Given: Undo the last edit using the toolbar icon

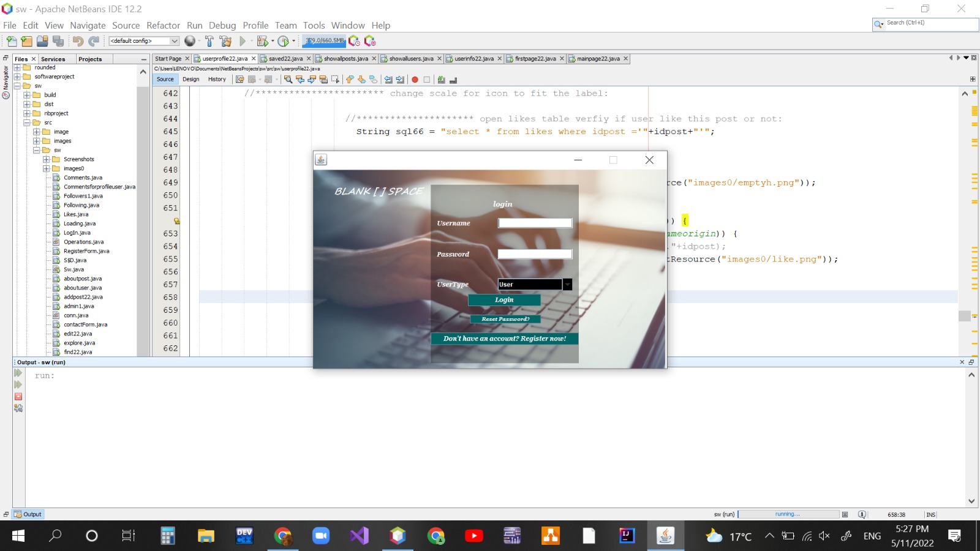Looking at the screenshot, I should click(78, 41).
